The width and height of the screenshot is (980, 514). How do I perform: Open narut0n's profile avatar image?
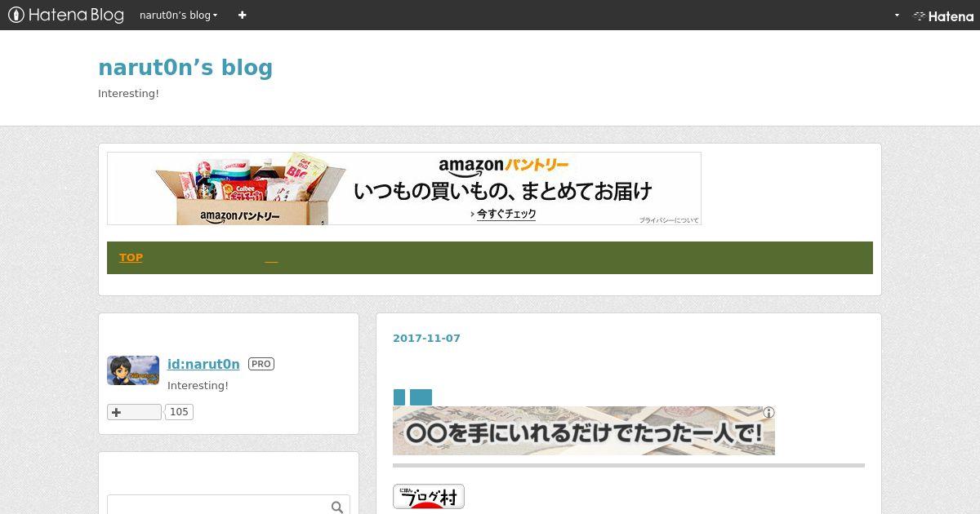(133, 370)
